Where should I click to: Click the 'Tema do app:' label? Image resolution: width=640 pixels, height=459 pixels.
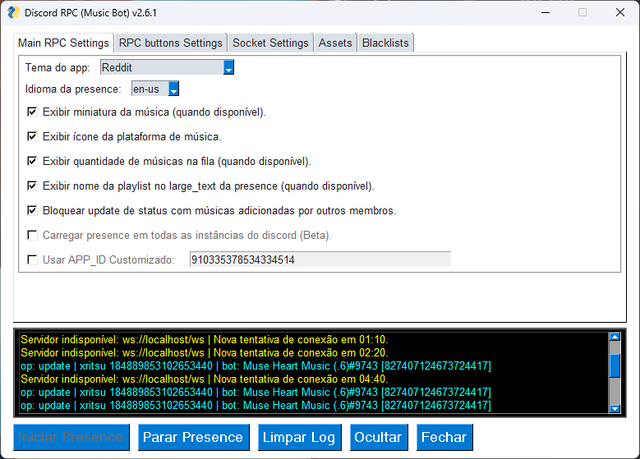(58, 67)
